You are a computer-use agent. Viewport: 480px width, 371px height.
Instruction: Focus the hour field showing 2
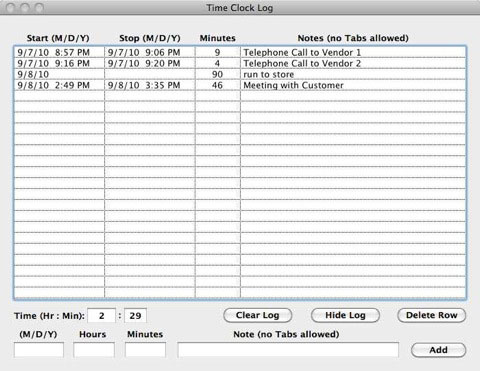(102, 316)
